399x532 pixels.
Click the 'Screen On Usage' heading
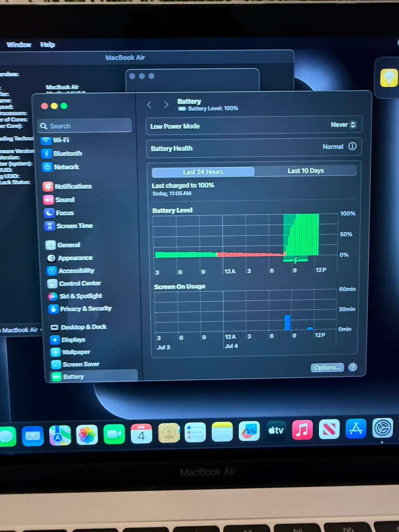pos(180,287)
